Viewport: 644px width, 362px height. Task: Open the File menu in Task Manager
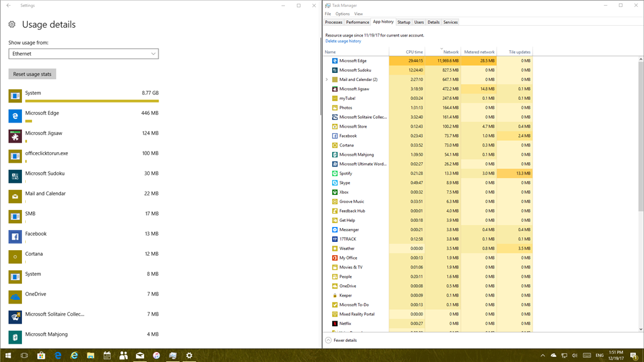[328, 14]
